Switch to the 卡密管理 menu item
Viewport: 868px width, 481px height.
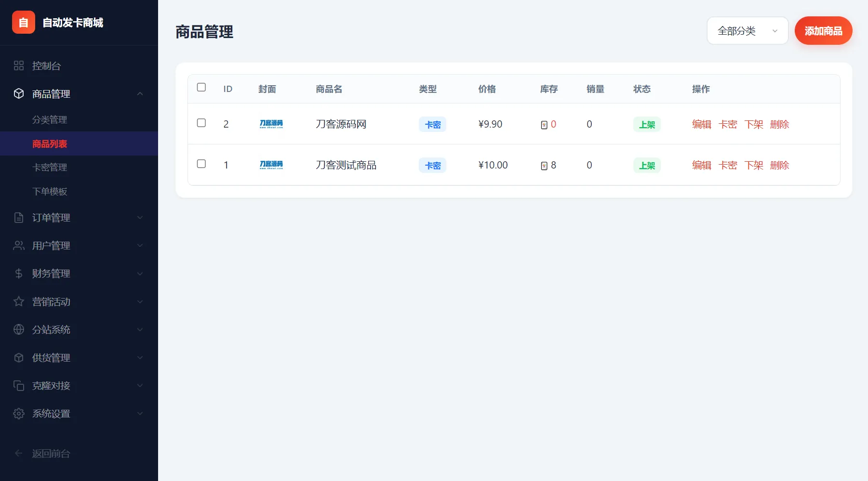tap(50, 167)
